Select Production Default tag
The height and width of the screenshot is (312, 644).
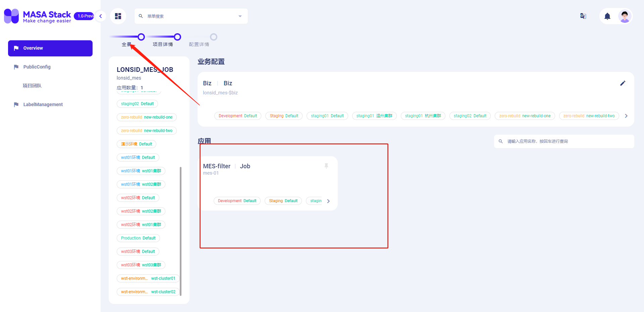[138, 238]
